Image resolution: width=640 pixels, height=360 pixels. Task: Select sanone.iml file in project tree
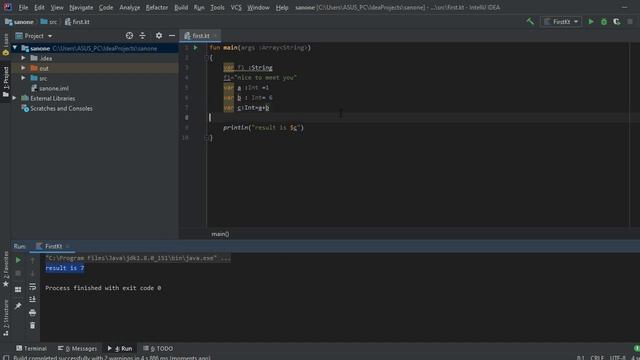point(50,88)
